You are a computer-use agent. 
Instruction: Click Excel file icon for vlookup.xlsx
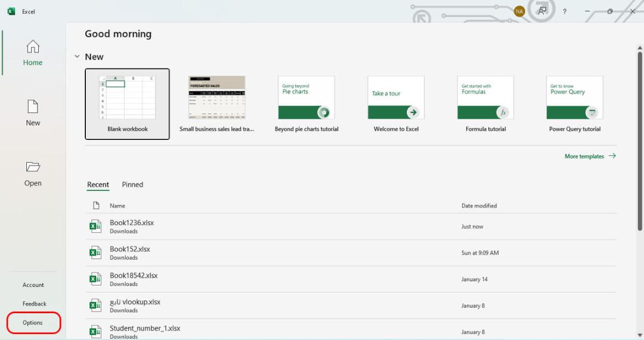pyautogui.click(x=95, y=305)
